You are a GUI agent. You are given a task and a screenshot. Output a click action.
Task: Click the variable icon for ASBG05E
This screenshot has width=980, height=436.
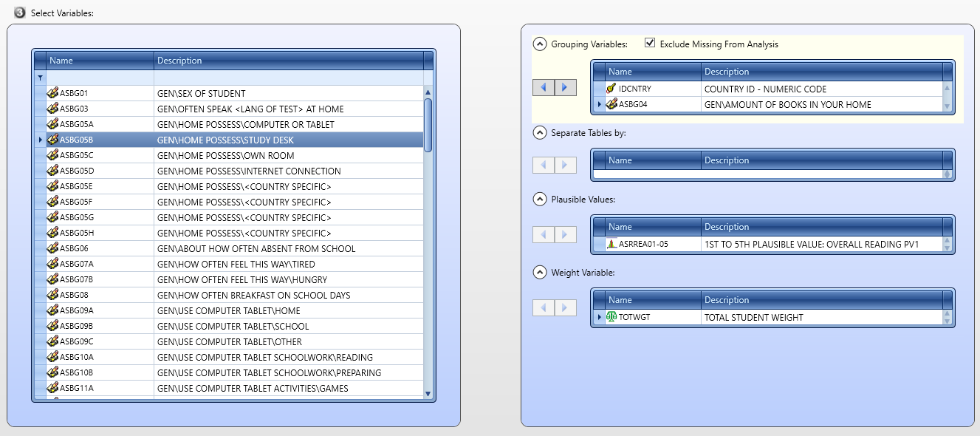[52, 186]
